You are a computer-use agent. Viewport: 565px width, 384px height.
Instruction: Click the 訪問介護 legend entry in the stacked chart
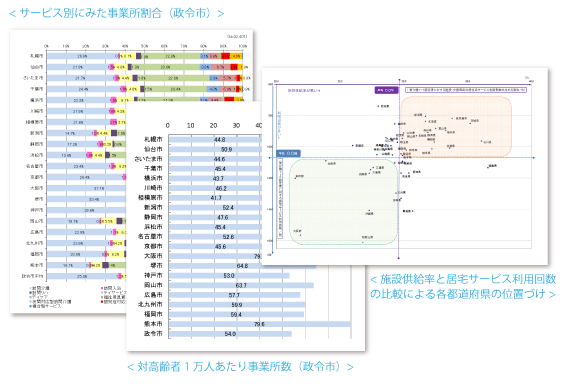(40, 288)
